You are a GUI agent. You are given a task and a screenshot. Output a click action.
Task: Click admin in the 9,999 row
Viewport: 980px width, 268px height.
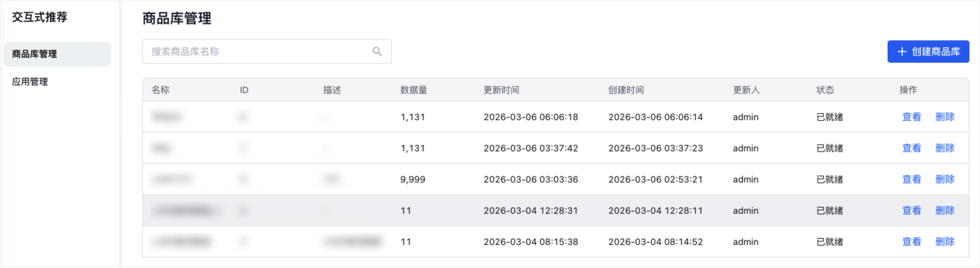coord(746,179)
